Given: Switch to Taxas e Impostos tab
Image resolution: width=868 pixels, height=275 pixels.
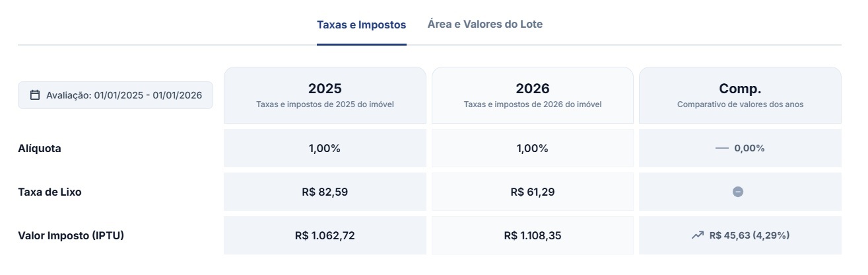Looking at the screenshot, I should [x=361, y=25].
